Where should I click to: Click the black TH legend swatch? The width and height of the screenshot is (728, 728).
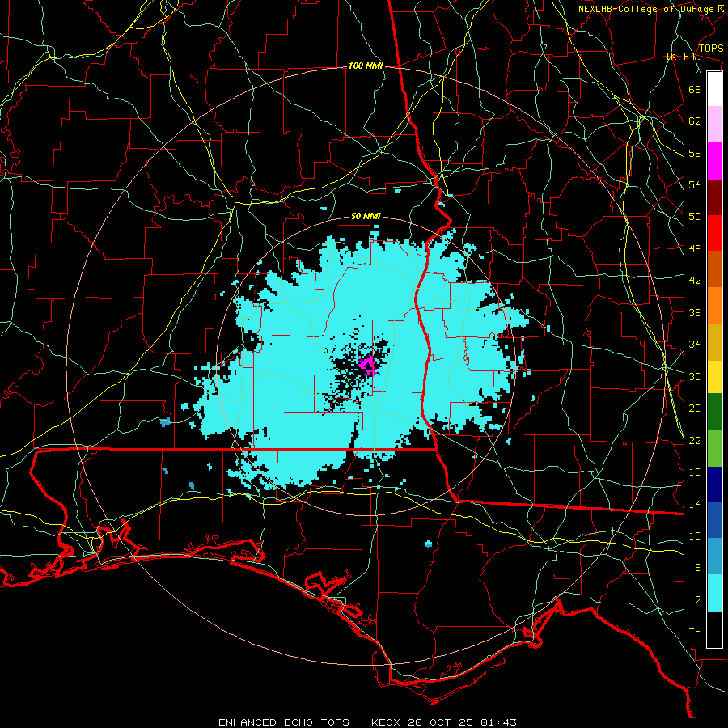714,629
